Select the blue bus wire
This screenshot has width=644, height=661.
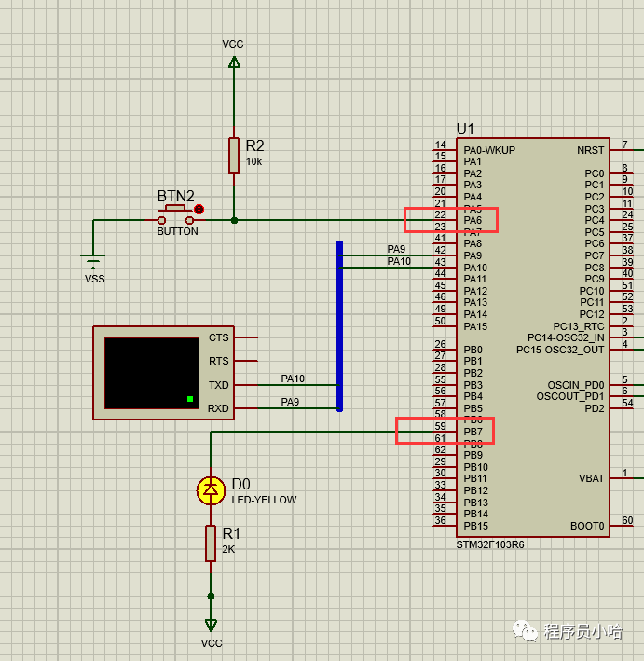339,326
